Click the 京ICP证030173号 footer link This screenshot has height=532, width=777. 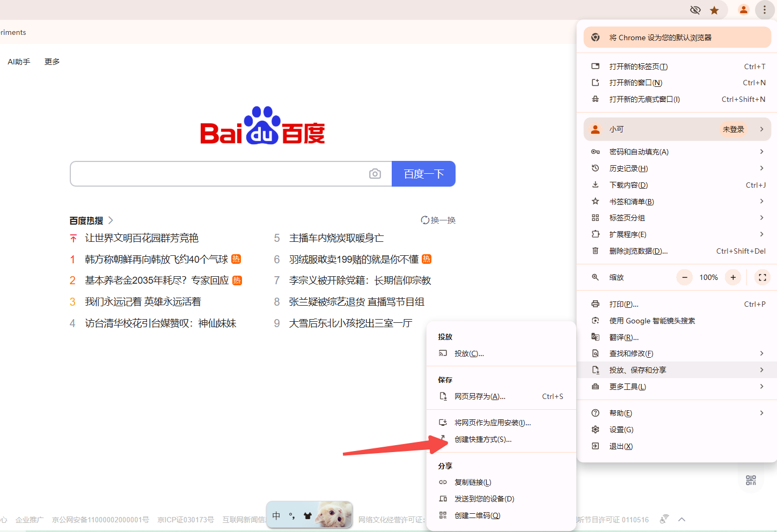pos(186,520)
